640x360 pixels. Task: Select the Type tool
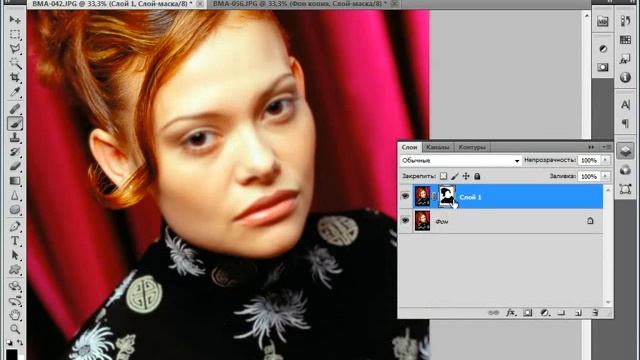(15, 241)
